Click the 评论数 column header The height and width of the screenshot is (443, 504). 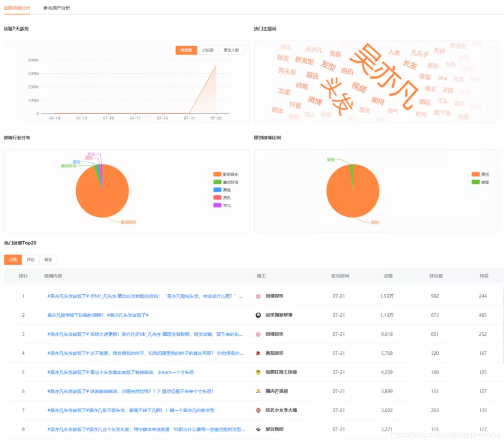click(436, 276)
